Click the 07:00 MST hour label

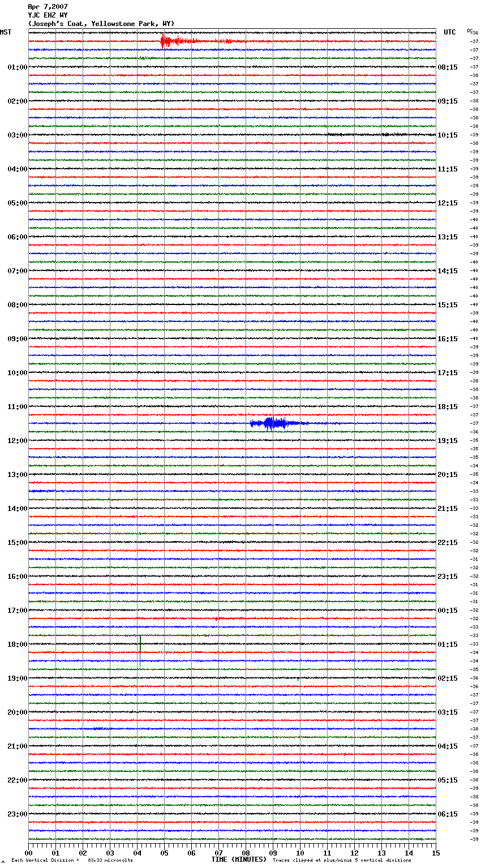[18, 271]
